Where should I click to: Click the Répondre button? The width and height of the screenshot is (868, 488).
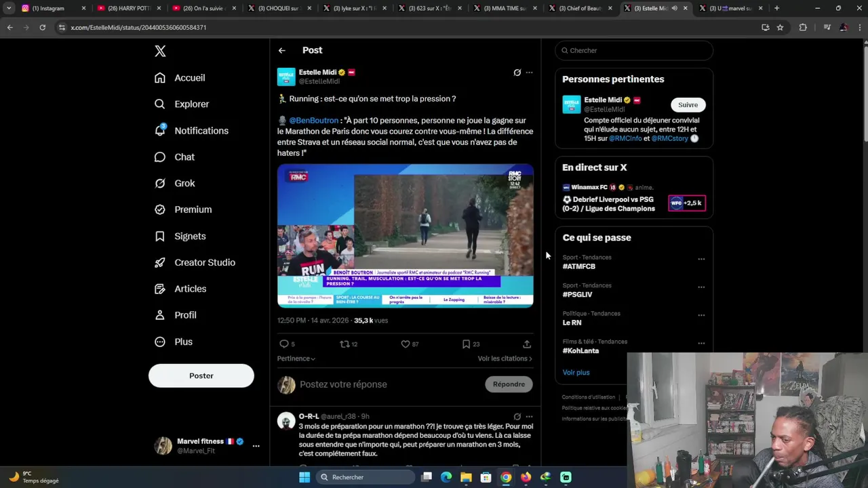(509, 385)
